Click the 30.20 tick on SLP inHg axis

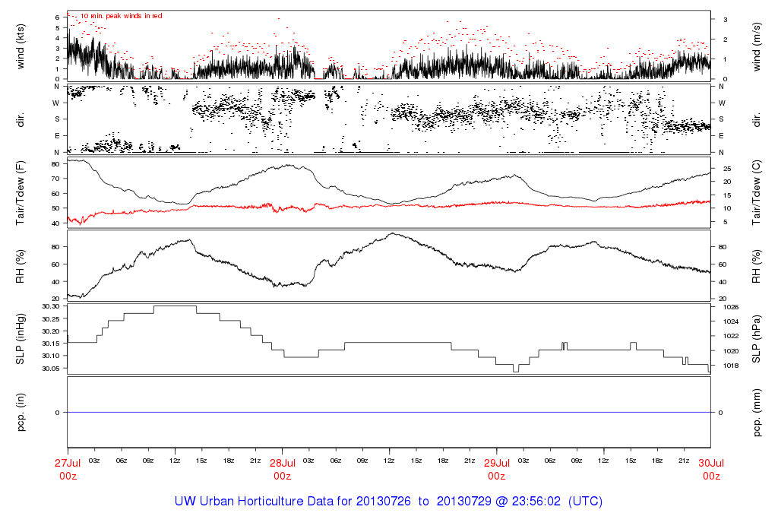click(x=51, y=331)
